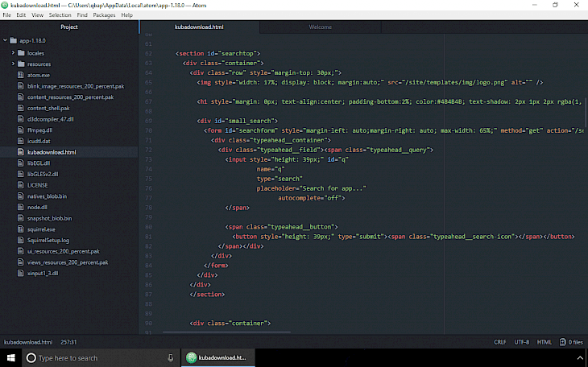The height and width of the screenshot is (367, 588).
Task: Open the Edit menu
Action: click(x=21, y=15)
